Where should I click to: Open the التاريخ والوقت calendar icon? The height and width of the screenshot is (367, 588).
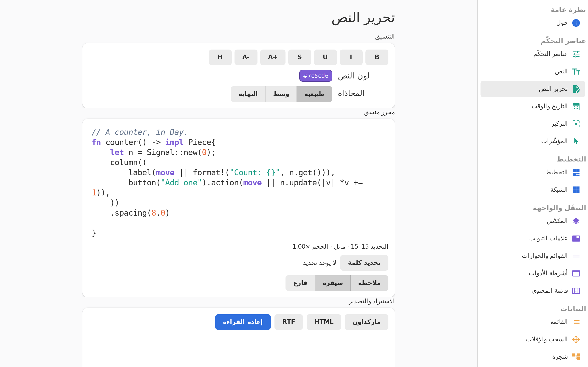[x=576, y=106]
